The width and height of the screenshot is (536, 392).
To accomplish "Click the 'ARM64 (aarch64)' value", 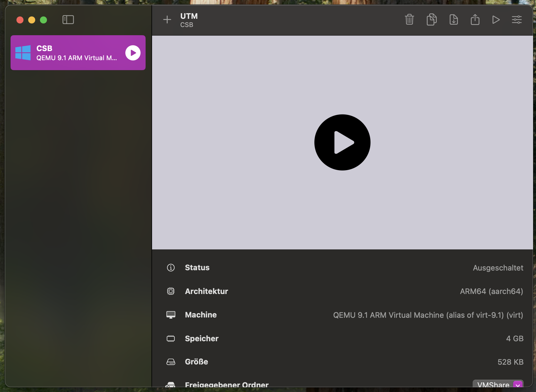I will coord(491,291).
